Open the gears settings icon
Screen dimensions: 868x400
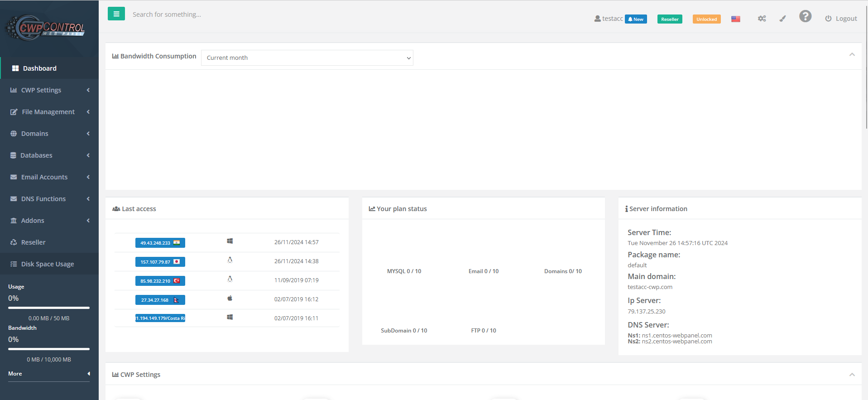762,19
